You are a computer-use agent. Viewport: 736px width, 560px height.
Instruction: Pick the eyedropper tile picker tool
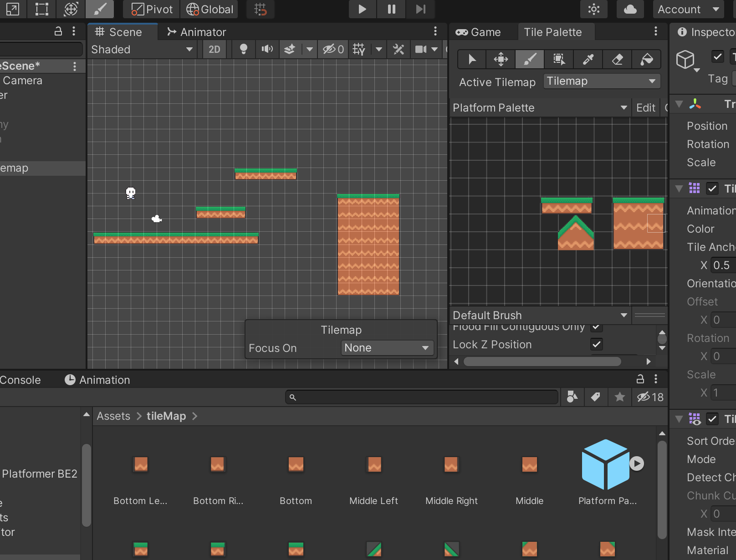pos(588,59)
